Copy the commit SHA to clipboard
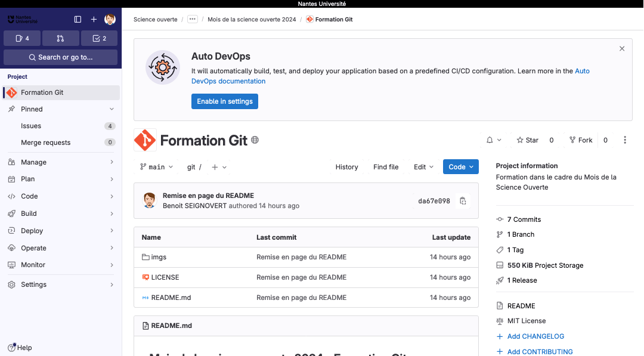The height and width of the screenshot is (356, 644). 463,201
